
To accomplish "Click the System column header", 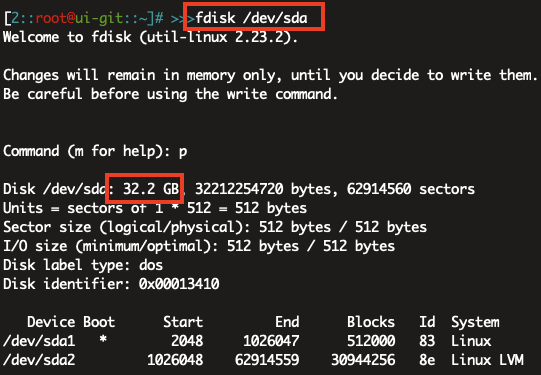I will (475, 322).
